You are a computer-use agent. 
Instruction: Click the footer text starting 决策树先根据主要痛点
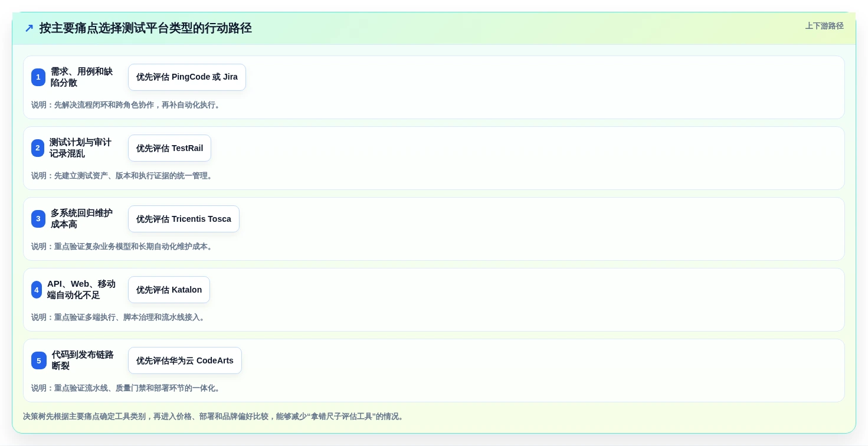(215, 417)
